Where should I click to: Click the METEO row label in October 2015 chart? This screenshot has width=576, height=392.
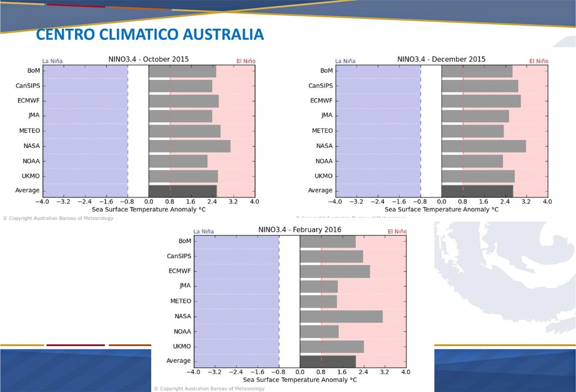click(29, 131)
